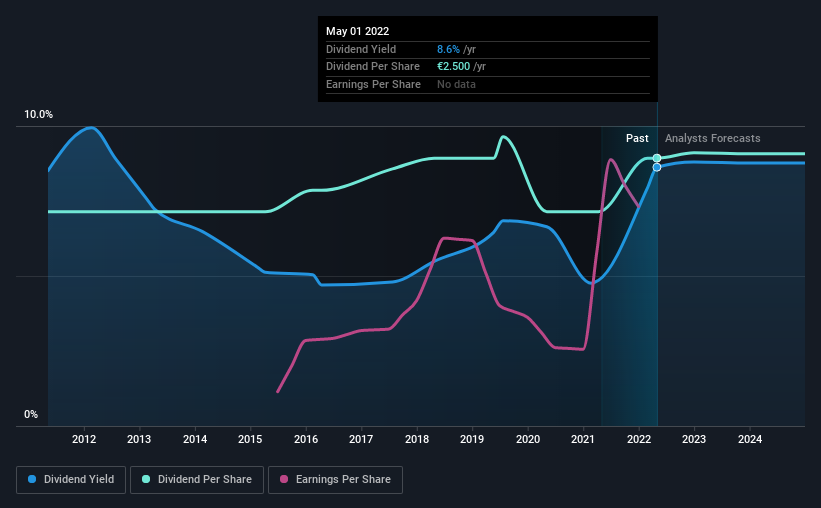The width and height of the screenshot is (821, 508).
Task: Toggle the Earnings Per Share legend button
Action: coord(335,480)
